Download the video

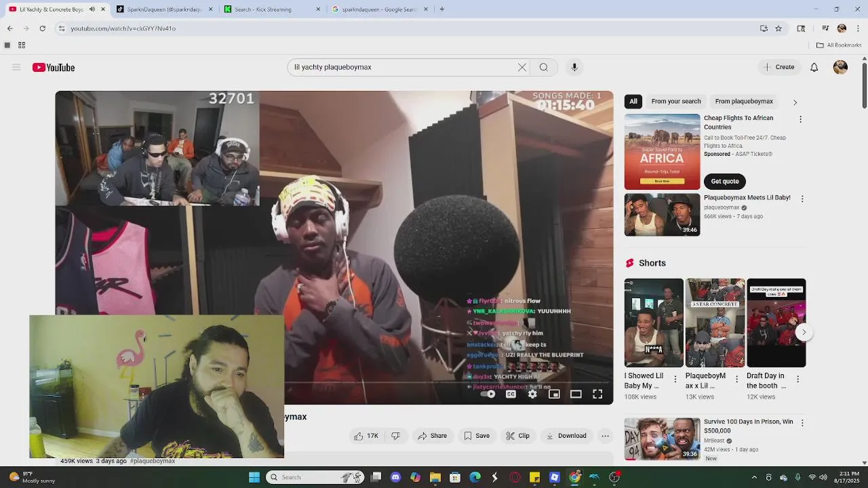566,436
